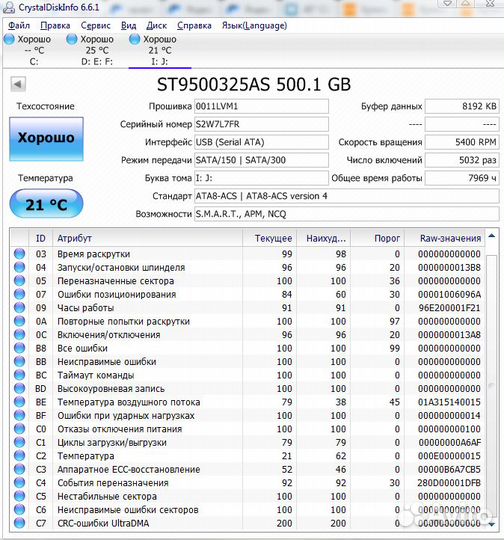This screenshot has height=540, width=504.
Task: Click status icon for Часы работы
Action: (20, 308)
